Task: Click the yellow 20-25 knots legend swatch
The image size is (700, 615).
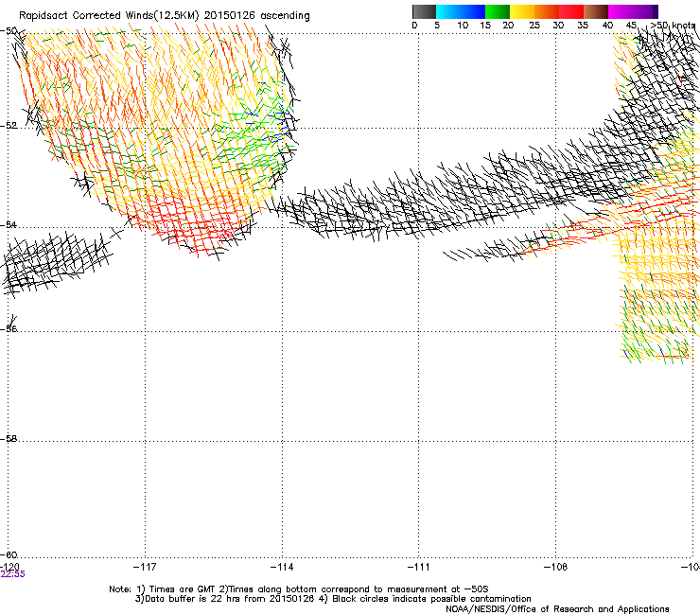Action: [x=522, y=11]
